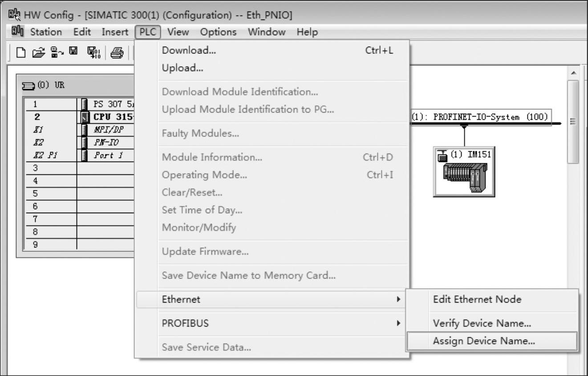588x376 pixels.
Task: Select Verify Device Name... in submenu
Action: click(492, 323)
